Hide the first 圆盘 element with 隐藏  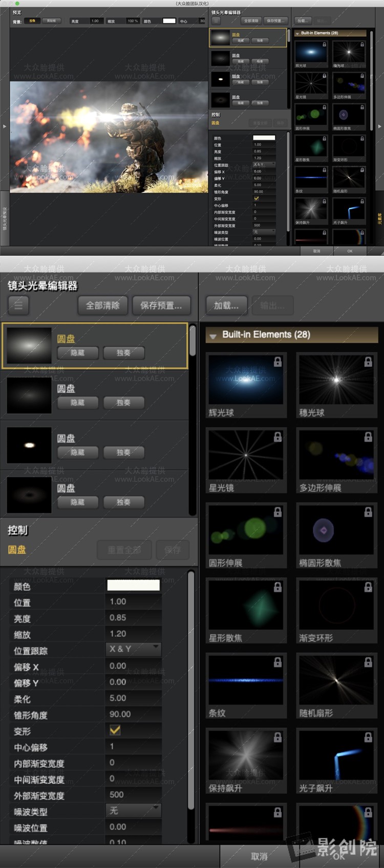78,353
